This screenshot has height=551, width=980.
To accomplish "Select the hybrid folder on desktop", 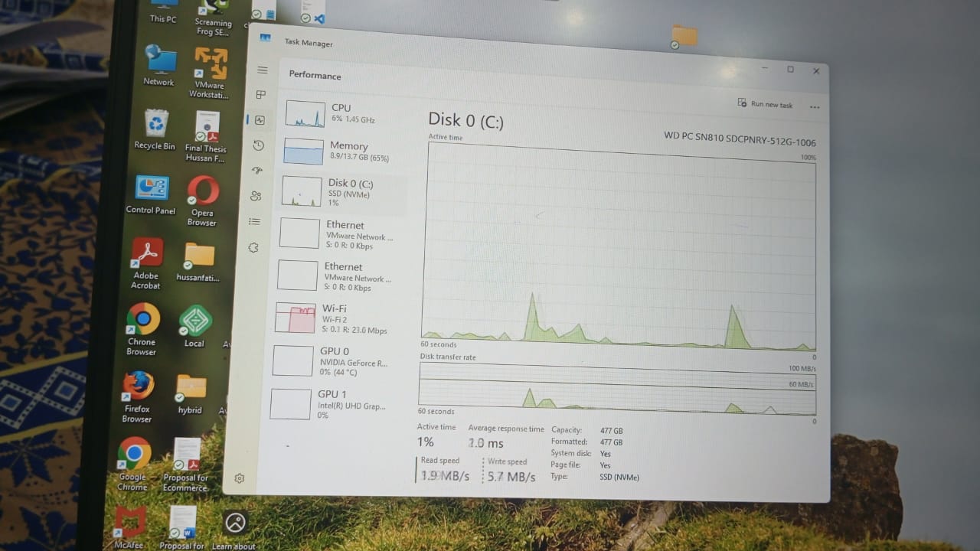I will pos(190,394).
